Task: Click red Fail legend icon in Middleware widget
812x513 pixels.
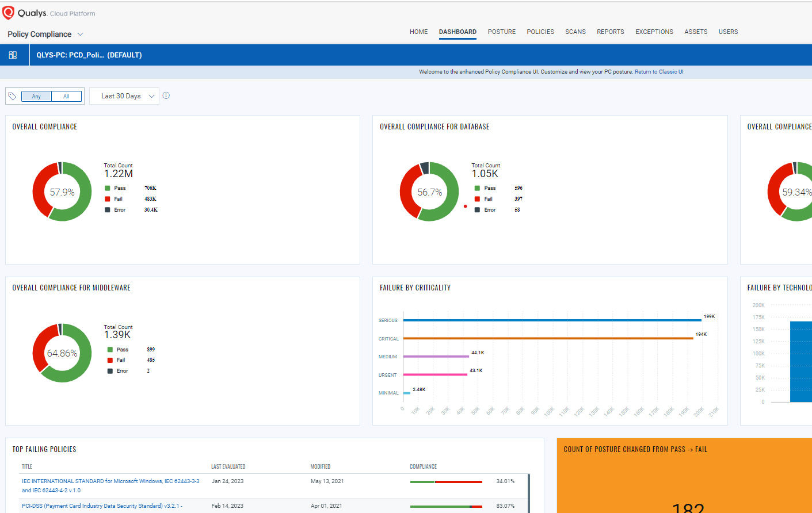Action: click(110, 360)
